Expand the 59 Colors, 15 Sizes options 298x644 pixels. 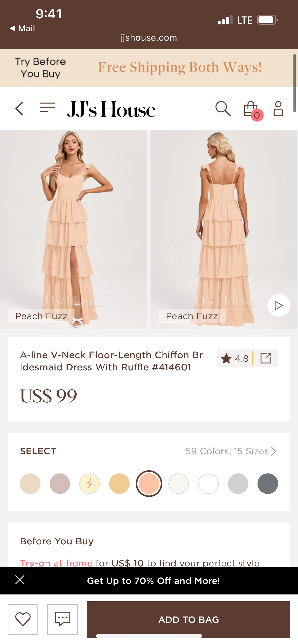point(231,451)
